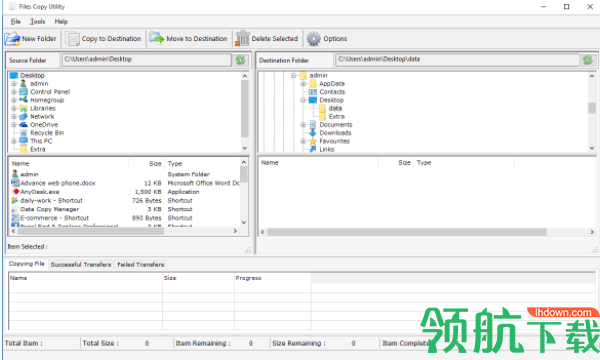Expand the Control Panel node in source tree

pyautogui.click(x=14, y=92)
